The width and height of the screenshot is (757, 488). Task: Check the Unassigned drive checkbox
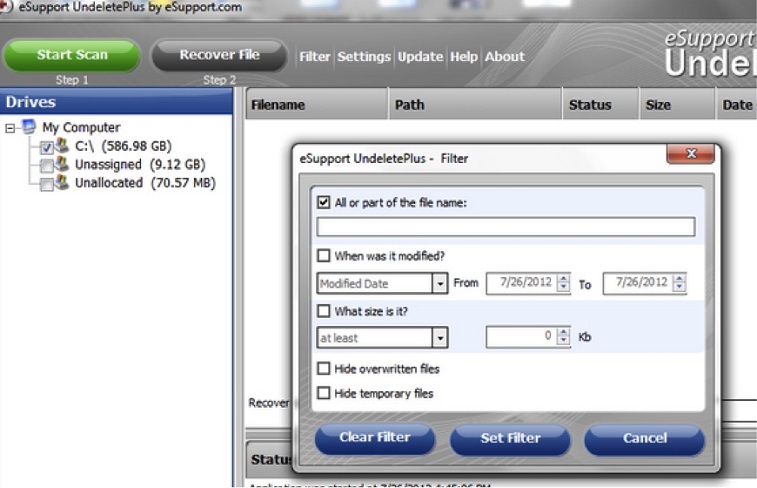[46, 166]
